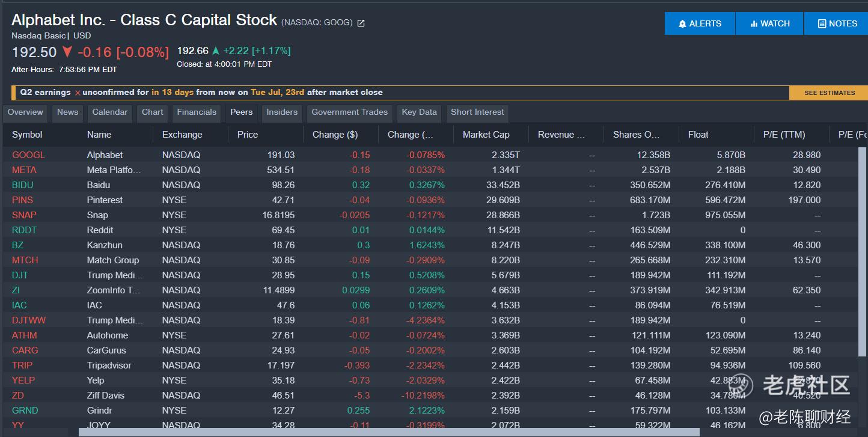Switch to the Overview tab

[25, 112]
